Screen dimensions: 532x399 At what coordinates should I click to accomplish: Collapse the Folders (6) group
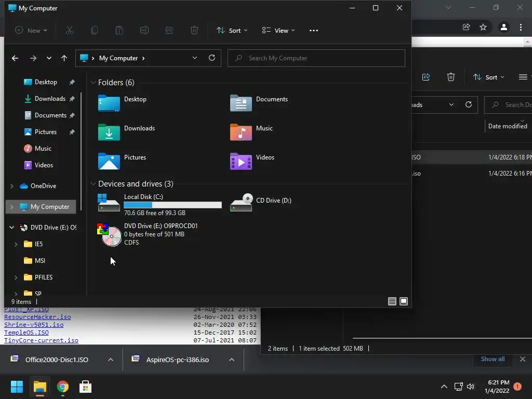[93, 83]
